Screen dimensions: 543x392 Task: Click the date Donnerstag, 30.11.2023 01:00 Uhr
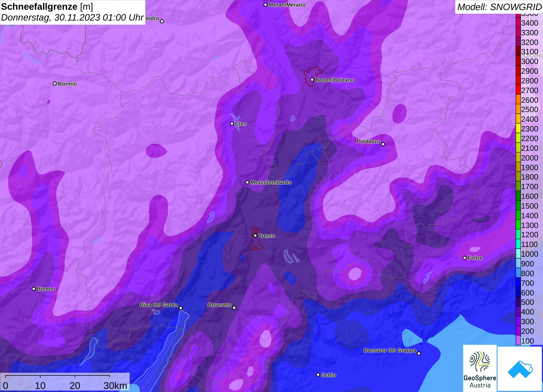click(x=73, y=18)
